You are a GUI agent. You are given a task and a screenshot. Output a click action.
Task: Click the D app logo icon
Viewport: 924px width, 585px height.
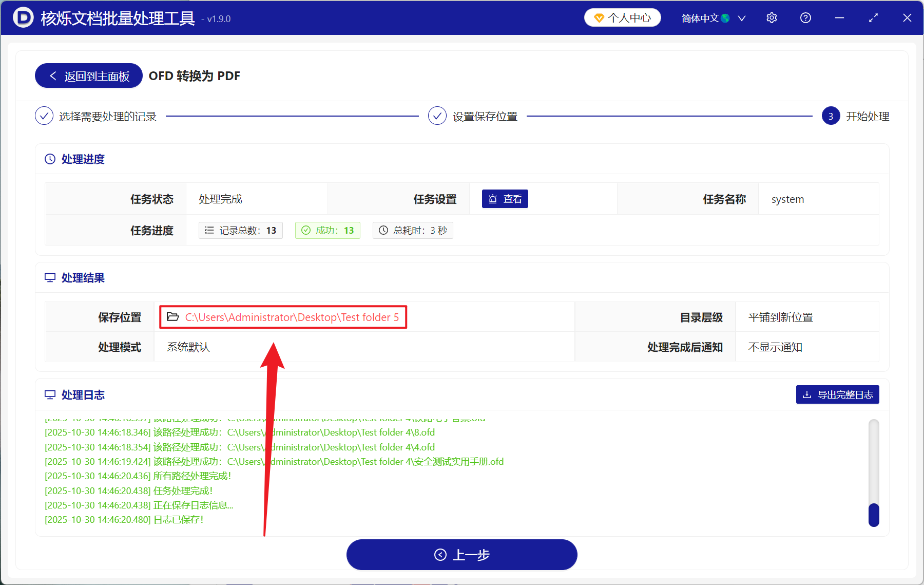[22, 17]
